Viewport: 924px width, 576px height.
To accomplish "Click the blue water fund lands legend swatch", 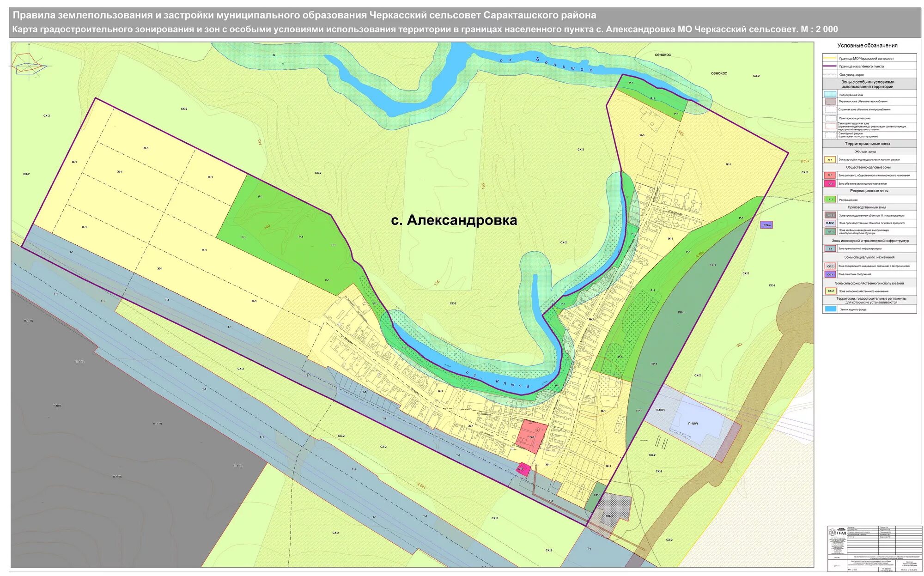I will [830, 309].
